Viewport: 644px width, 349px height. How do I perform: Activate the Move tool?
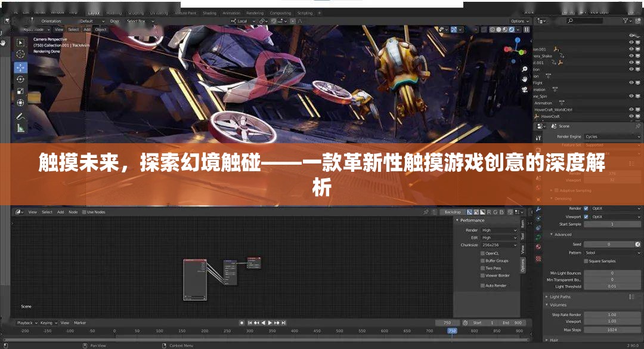pyautogui.click(x=20, y=67)
